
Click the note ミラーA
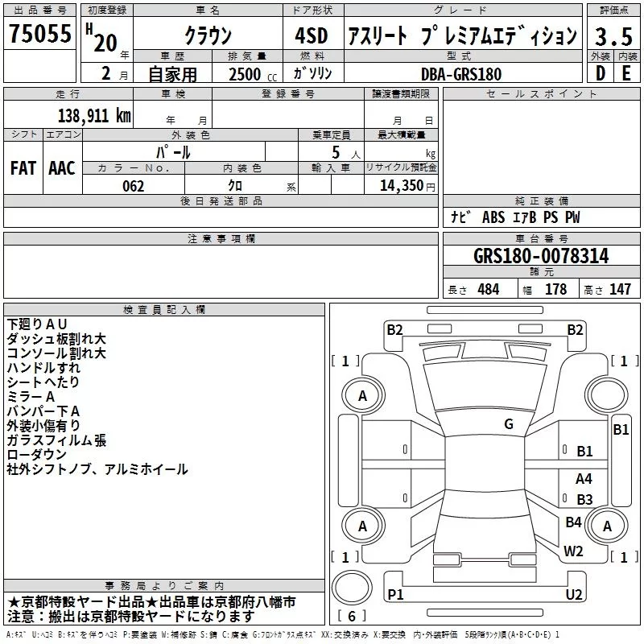(31, 396)
